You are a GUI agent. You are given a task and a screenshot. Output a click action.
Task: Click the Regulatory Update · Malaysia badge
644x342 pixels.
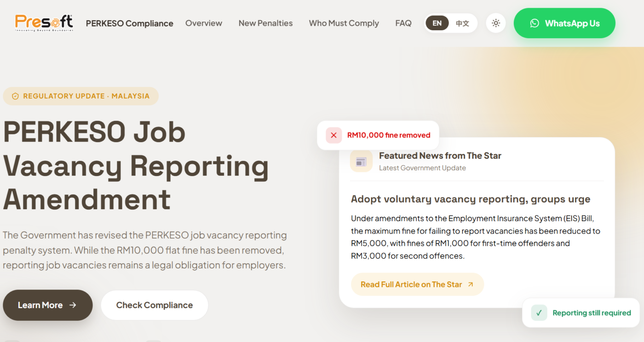pyautogui.click(x=81, y=96)
